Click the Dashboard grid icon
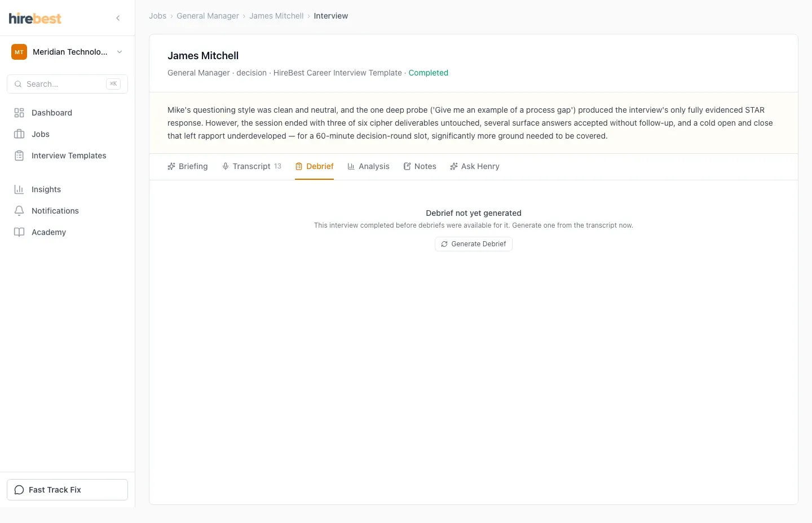Image resolution: width=812 pixels, height=523 pixels. click(x=19, y=113)
